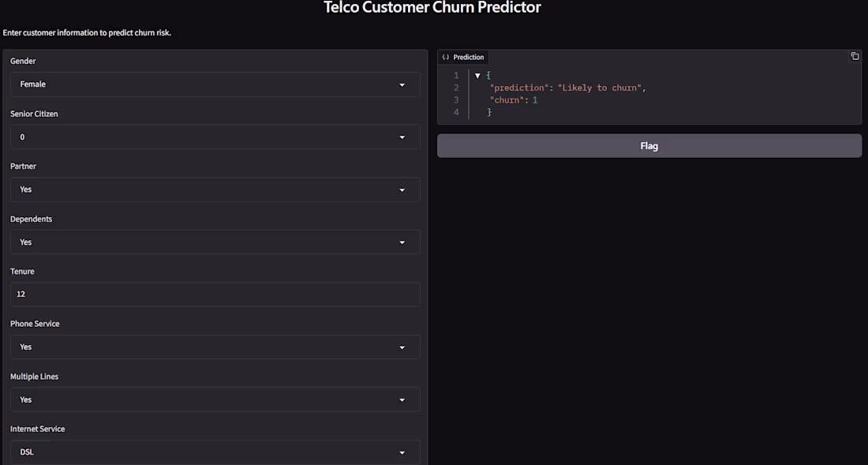This screenshot has height=465, width=868.
Task: Open the Multiple Lines dropdown arrow
Action: click(402, 399)
